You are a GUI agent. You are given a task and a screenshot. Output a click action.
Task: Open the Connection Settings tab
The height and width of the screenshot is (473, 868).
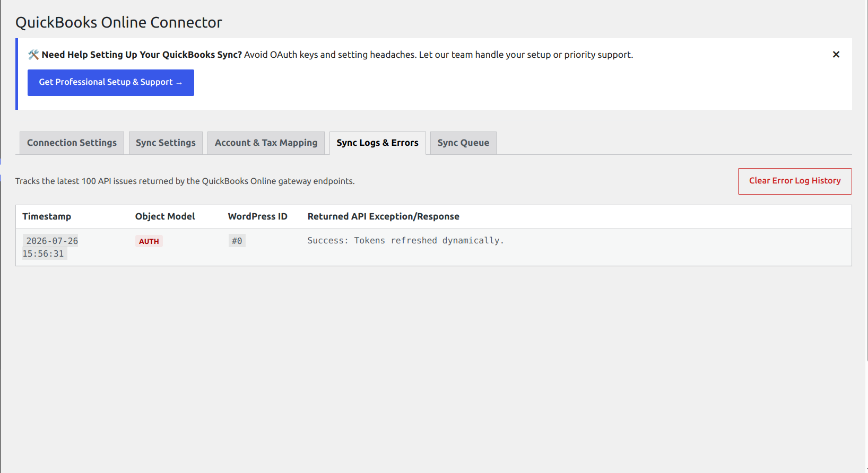[x=72, y=143]
